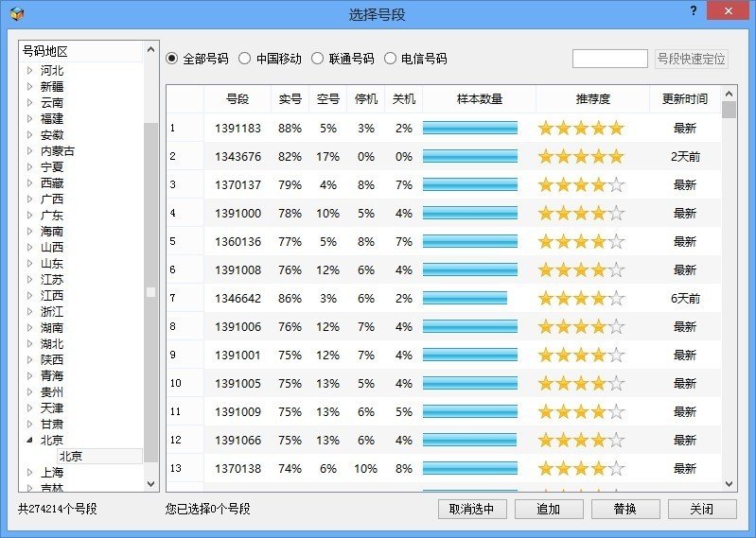This screenshot has width=756, height=538.
Task: Click the star rating for 1391000
Action: tap(581, 213)
